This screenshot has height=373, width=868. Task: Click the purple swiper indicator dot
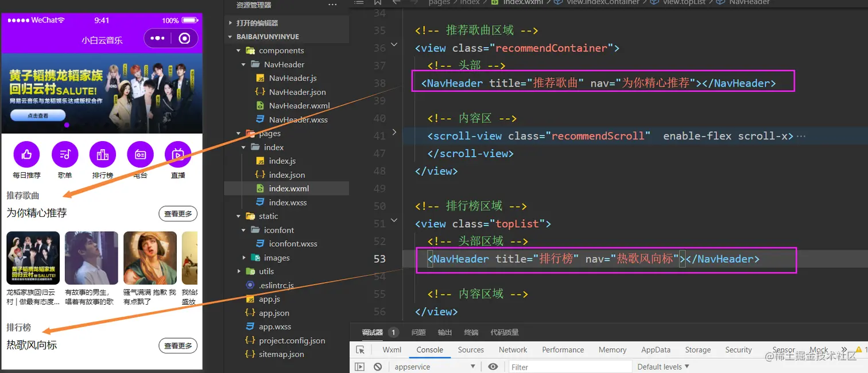point(67,125)
